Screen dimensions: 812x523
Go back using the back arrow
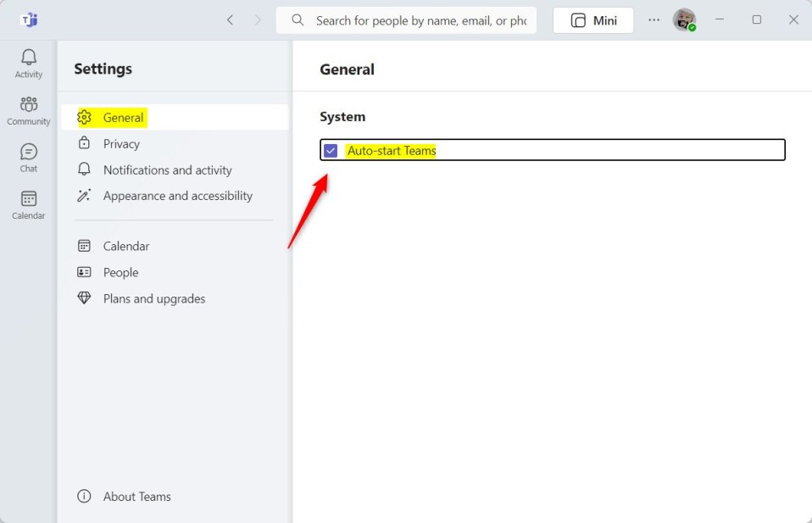click(231, 20)
